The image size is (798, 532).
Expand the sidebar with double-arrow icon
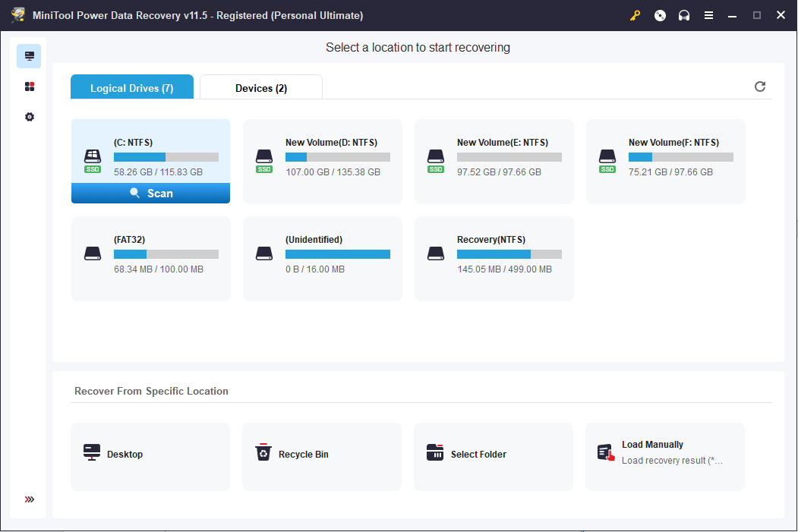(x=30, y=499)
